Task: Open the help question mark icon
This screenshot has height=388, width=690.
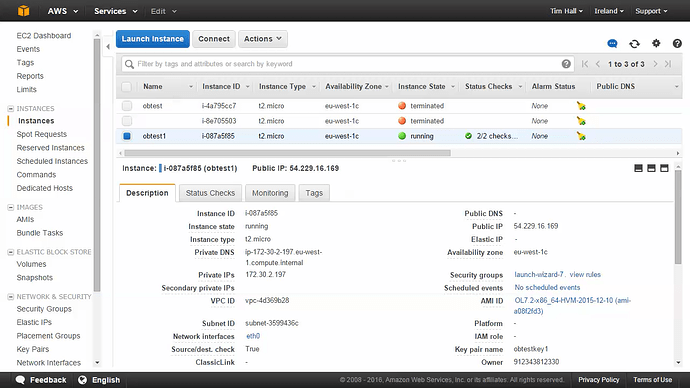Action: pyautogui.click(x=677, y=43)
